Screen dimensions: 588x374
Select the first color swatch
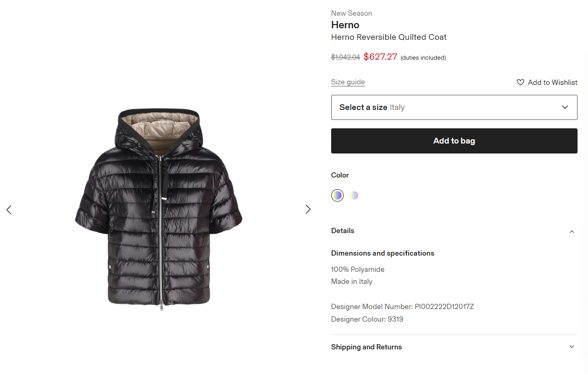pyautogui.click(x=337, y=195)
